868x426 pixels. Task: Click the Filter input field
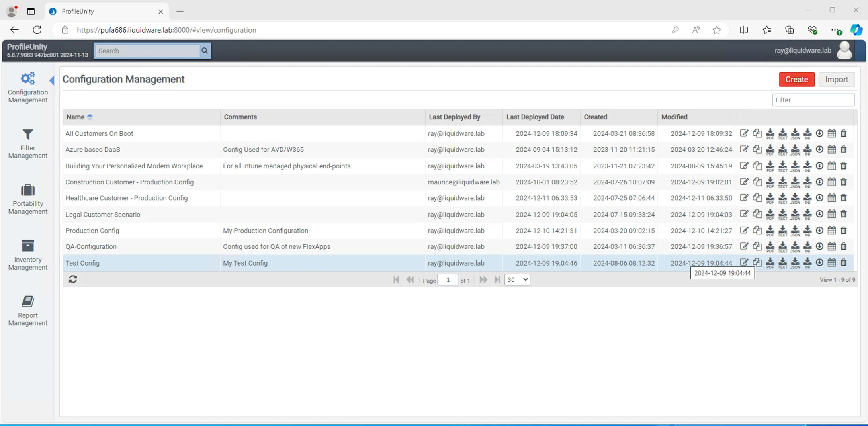(813, 100)
